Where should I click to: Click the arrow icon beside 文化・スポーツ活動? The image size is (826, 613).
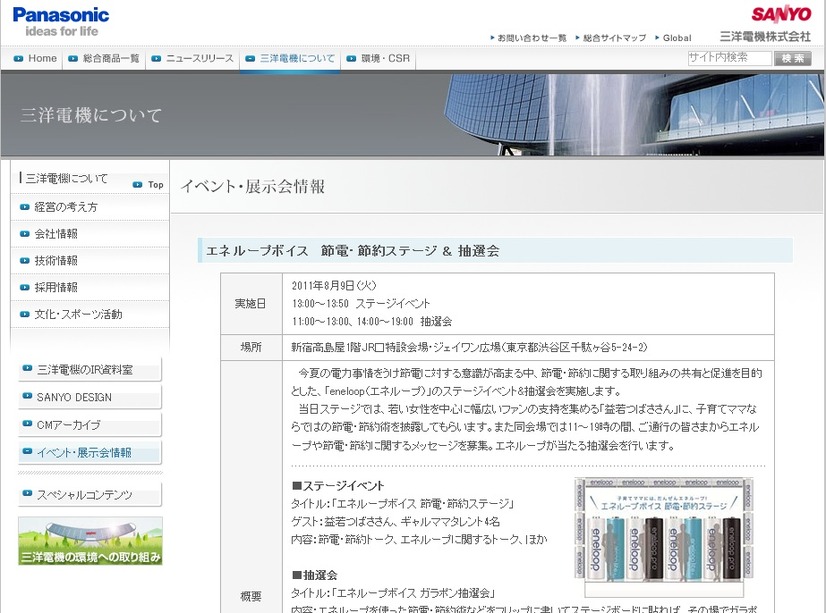click(x=25, y=314)
